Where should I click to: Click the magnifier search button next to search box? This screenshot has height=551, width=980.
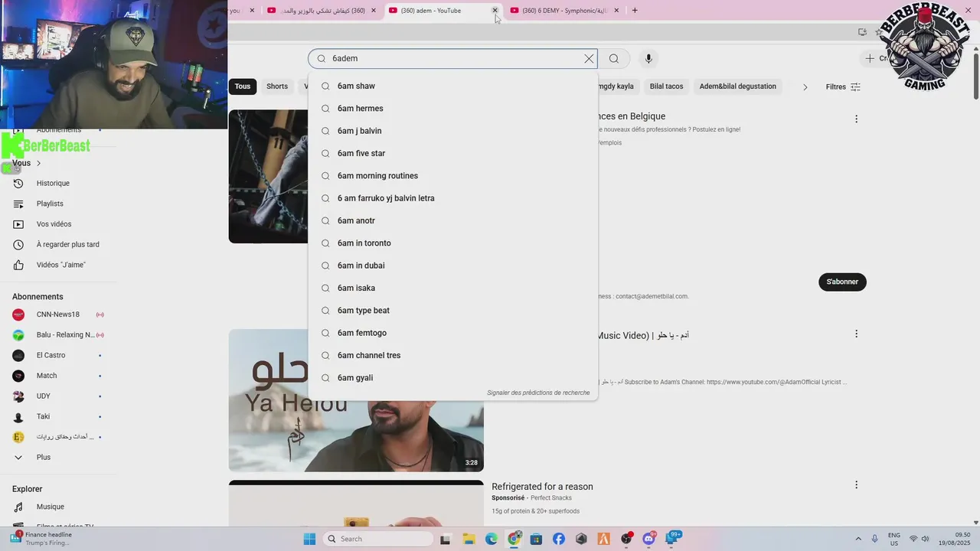coord(614,59)
